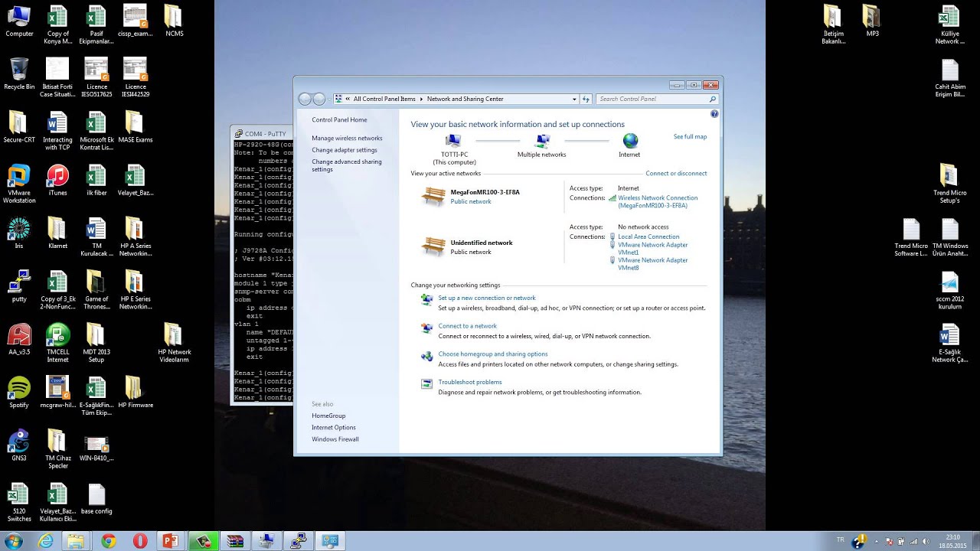Open Control Panel Home in sidebar

(339, 119)
